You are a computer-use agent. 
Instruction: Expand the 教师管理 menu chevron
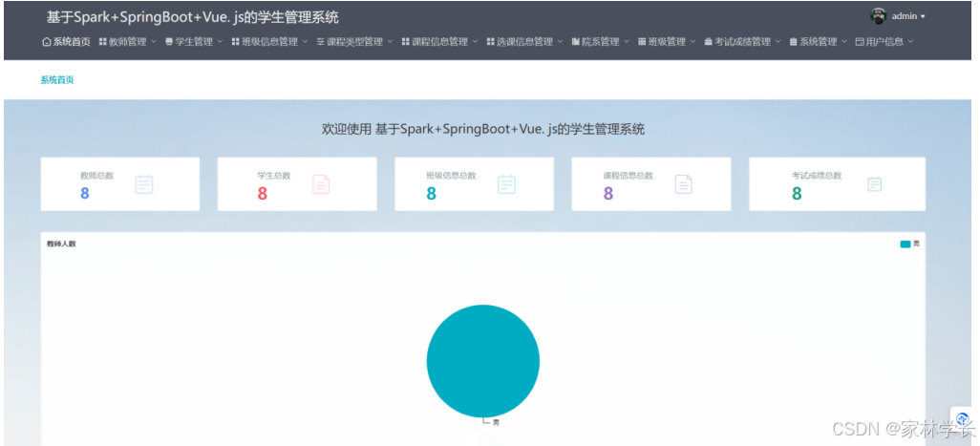coord(154,42)
